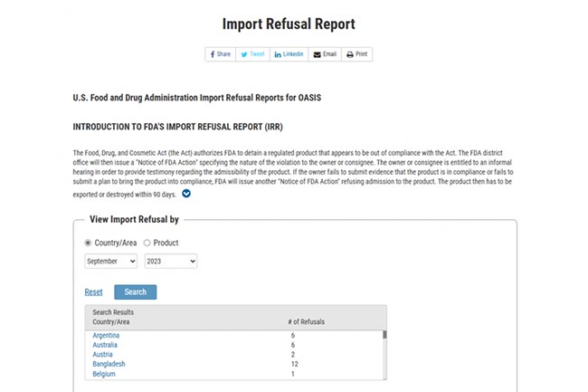
Task: Click Belgium's refusal count of 1
Action: 293,374
